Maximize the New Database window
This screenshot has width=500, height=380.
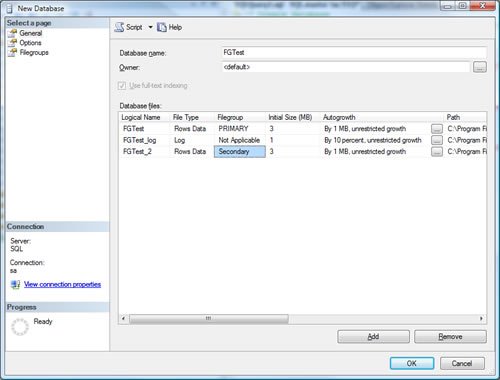click(x=463, y=6)
